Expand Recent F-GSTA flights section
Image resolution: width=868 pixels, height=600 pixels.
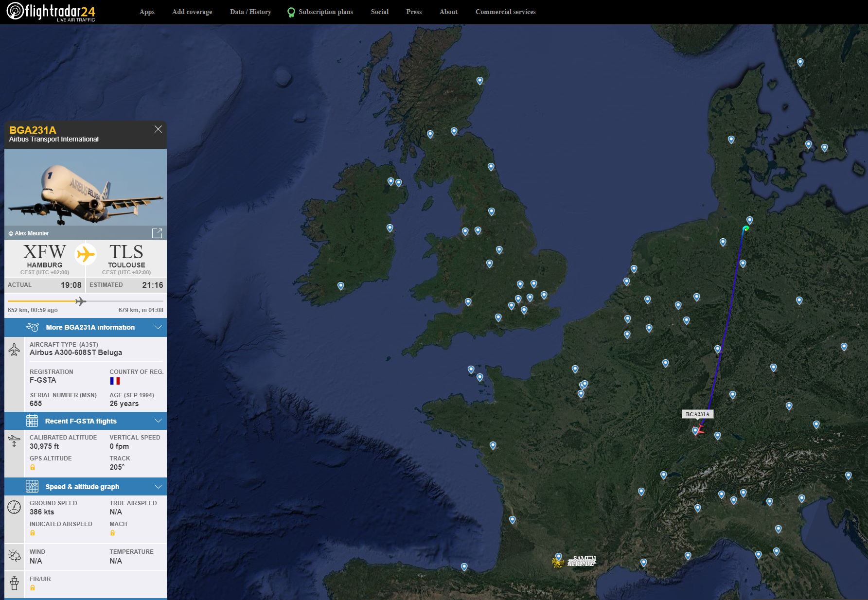coord(86,421)
